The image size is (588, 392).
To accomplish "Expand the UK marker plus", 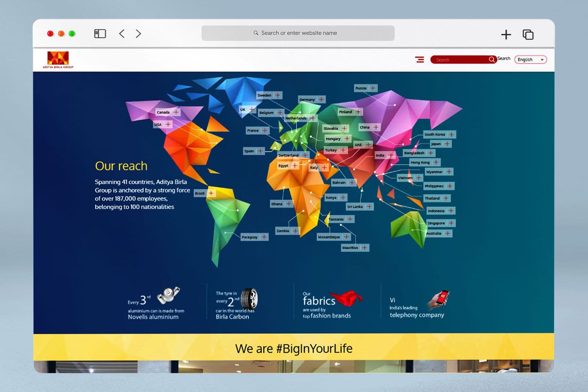I will pyautogui.click(x=252, y=109).
